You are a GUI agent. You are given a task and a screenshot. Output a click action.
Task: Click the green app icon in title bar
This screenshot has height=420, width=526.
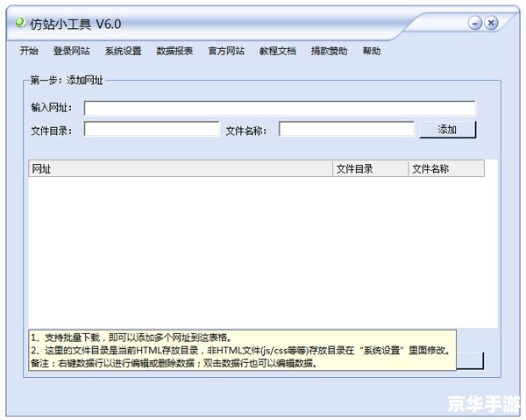pos(20,23)
